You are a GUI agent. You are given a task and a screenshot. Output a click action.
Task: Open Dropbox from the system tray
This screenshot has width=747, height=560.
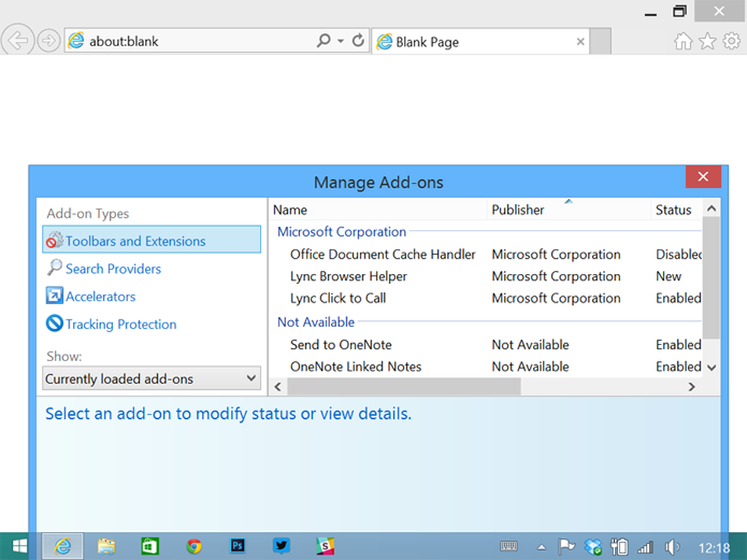point(592,546)
